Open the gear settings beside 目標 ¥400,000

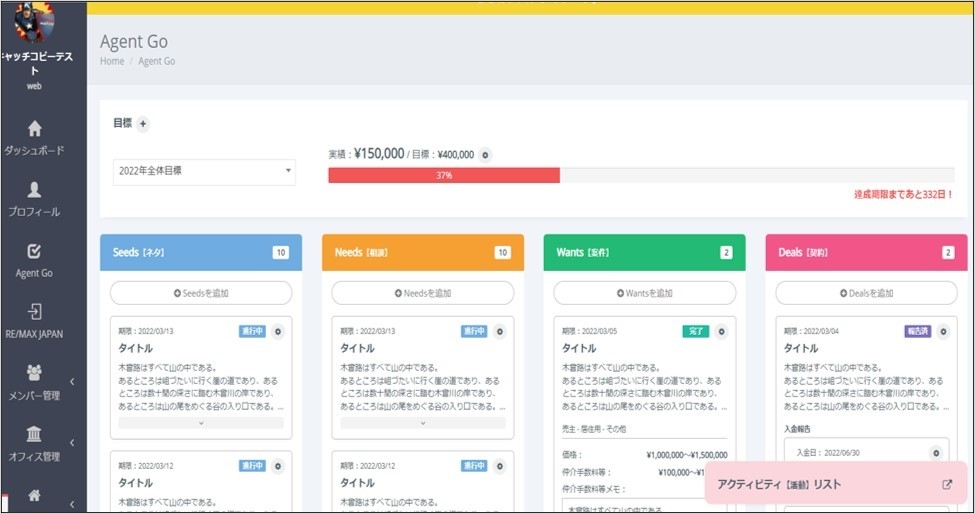(x=485, y=155)
